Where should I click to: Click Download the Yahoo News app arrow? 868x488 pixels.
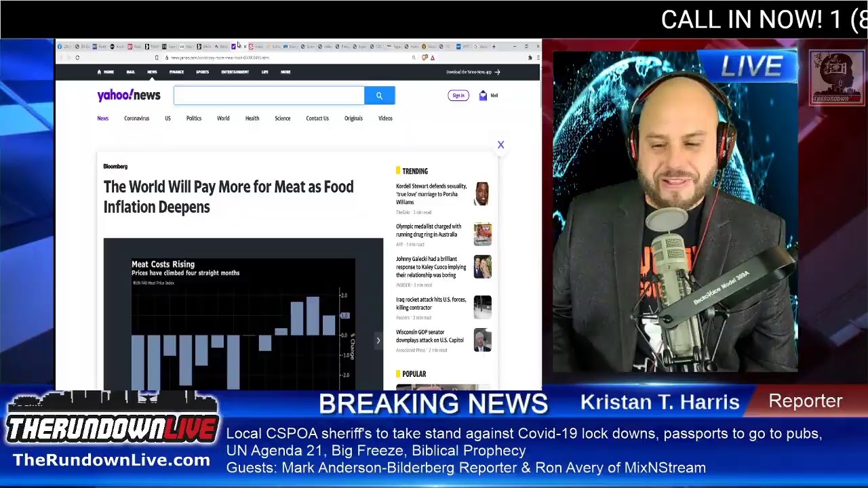pos(496,72)
